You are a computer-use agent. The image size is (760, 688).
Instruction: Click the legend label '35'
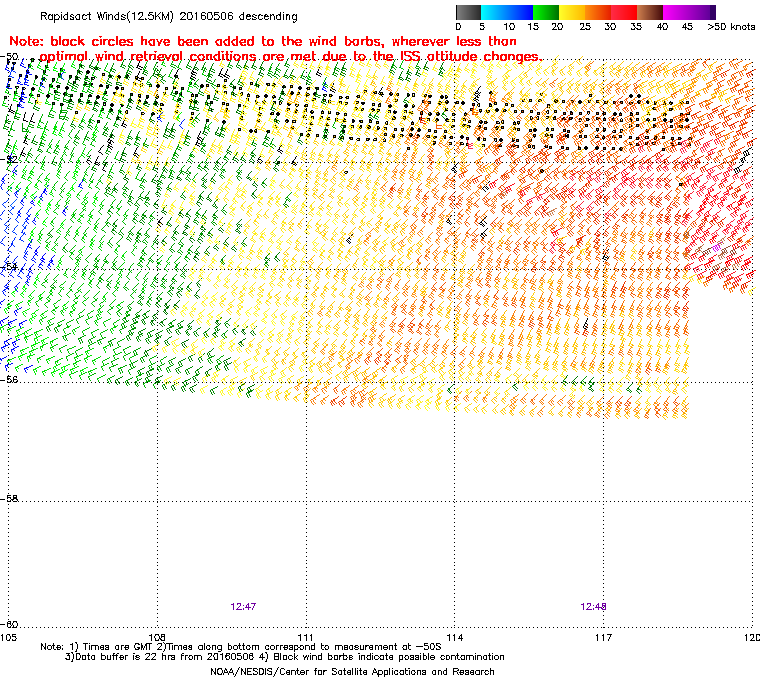(x=636, y=27)
